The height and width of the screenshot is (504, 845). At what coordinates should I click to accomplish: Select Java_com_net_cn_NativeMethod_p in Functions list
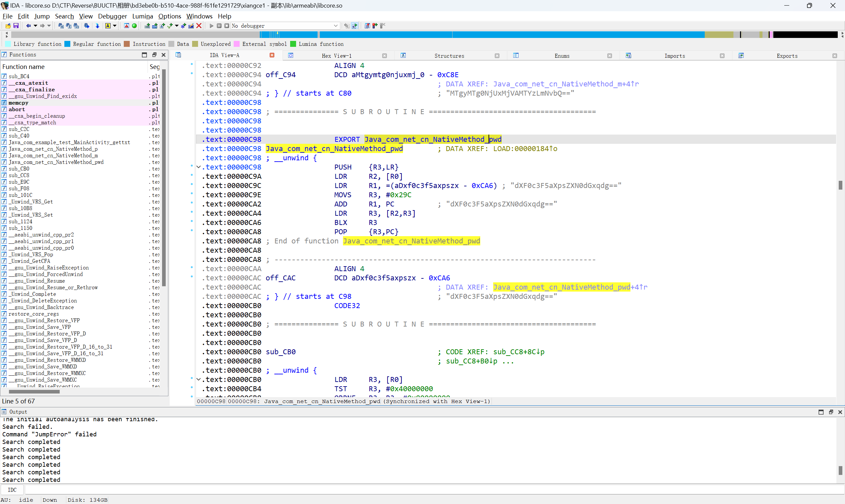pos(53,149)
